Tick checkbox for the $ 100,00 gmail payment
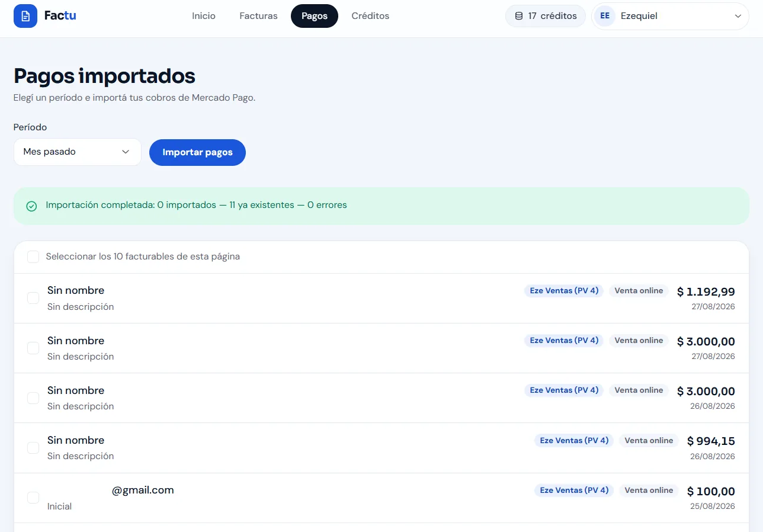 pyautogui.click(x=33, y=498)
